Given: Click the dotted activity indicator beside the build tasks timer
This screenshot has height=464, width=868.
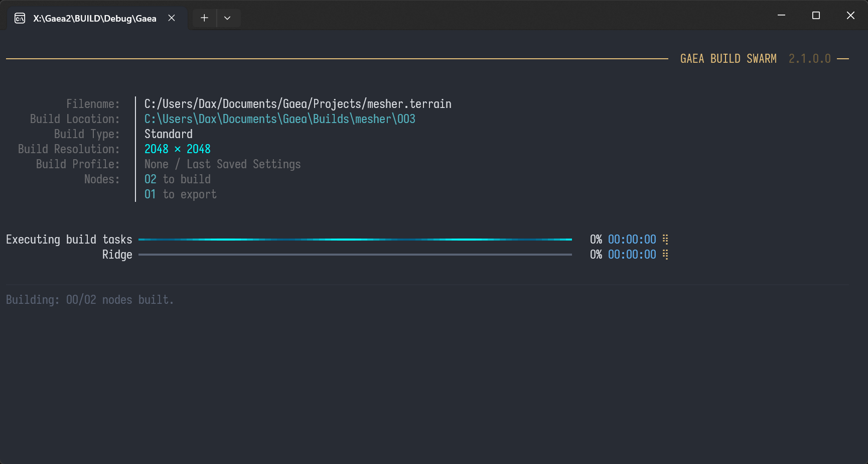Looking at the screenshot, I should 665,240.
